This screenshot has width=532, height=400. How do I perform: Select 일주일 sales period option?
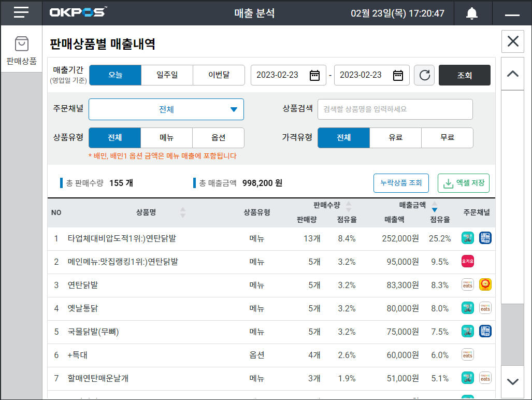pos(167,75)
